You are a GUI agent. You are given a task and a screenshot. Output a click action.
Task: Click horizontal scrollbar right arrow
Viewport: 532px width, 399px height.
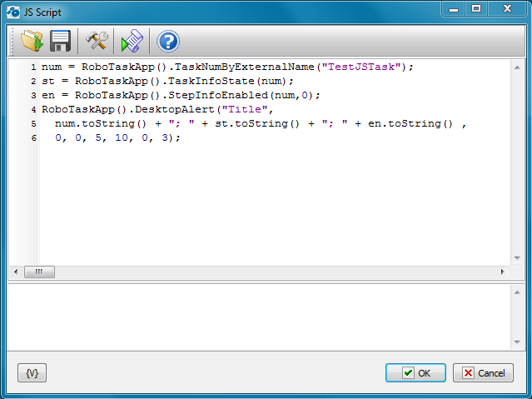pyautogui.click(x=503, y=272)
